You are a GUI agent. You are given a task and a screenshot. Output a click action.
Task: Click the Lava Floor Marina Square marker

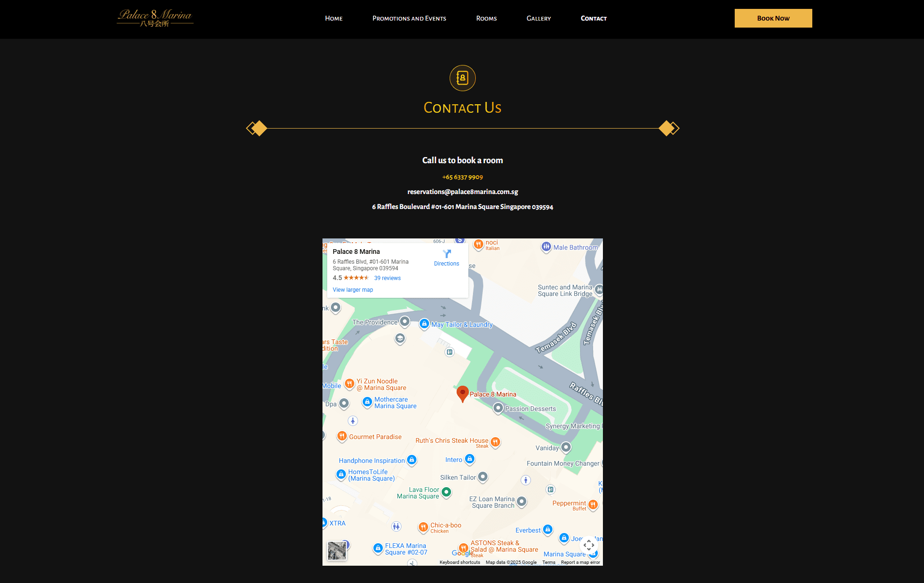coord(446,492)
